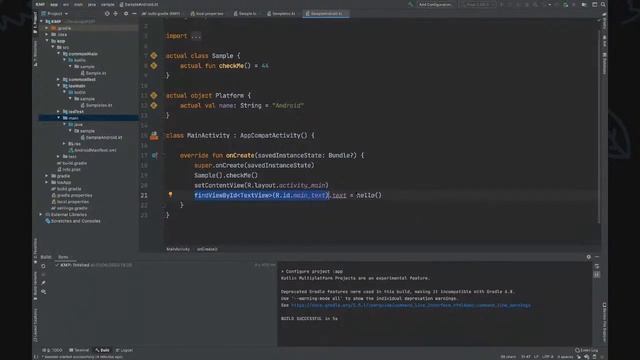
Task: Click the build hammer icon in top toolbar
Action: (x=411, y=4)
